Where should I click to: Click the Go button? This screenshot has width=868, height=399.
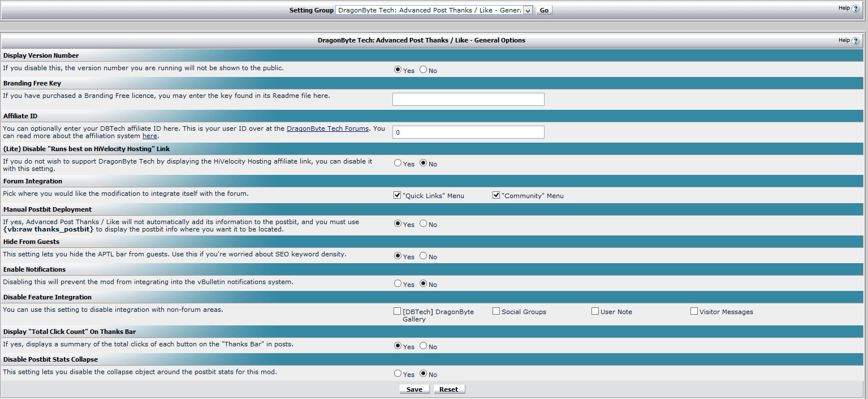click(x=544, y=10)
